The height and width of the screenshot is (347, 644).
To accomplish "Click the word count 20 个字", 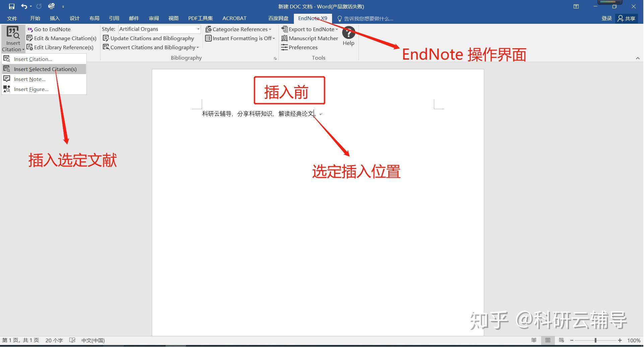I will (54, 340).
